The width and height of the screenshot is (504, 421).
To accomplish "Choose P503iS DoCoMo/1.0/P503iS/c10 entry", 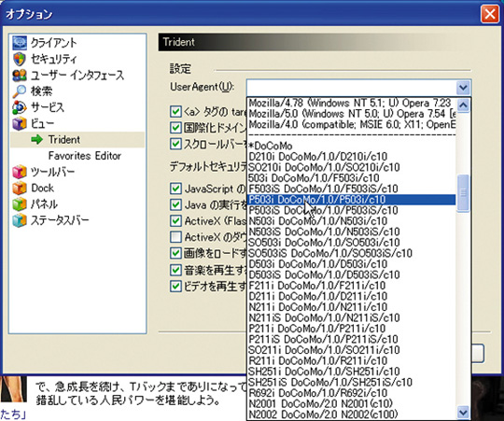I will click(351, 210).
